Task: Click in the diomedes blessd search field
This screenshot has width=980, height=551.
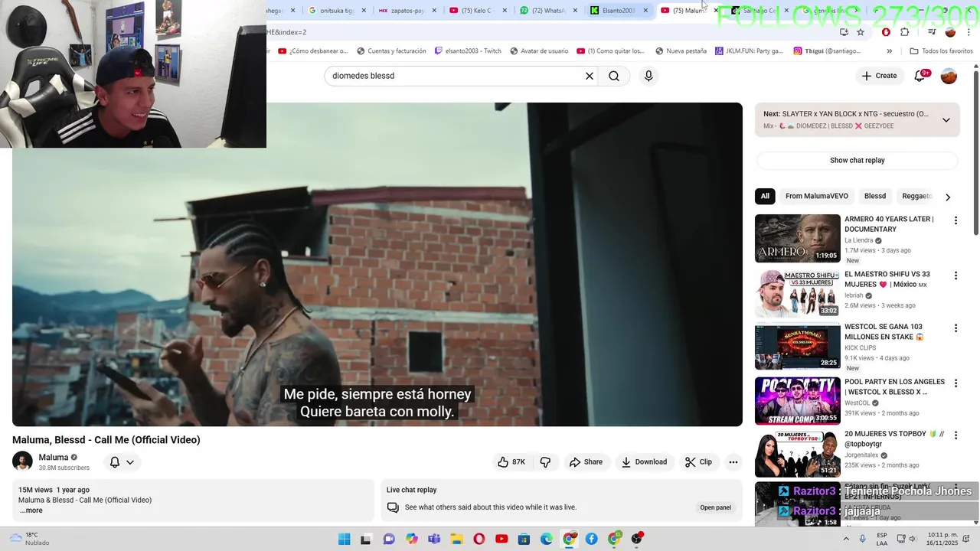Action: [456, 76]
